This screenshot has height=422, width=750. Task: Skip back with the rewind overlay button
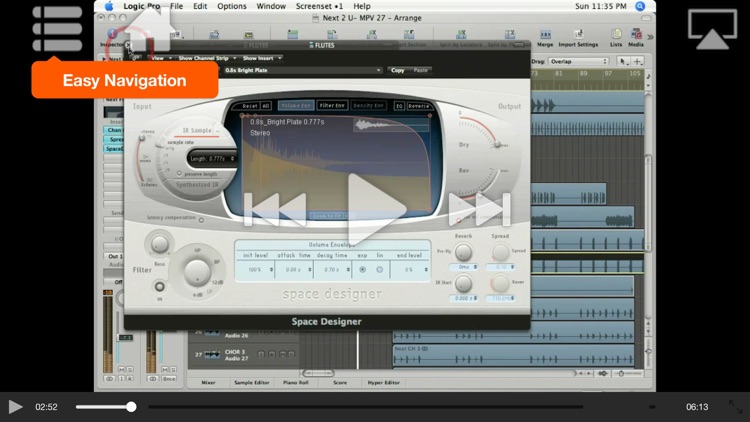[275, 209]
